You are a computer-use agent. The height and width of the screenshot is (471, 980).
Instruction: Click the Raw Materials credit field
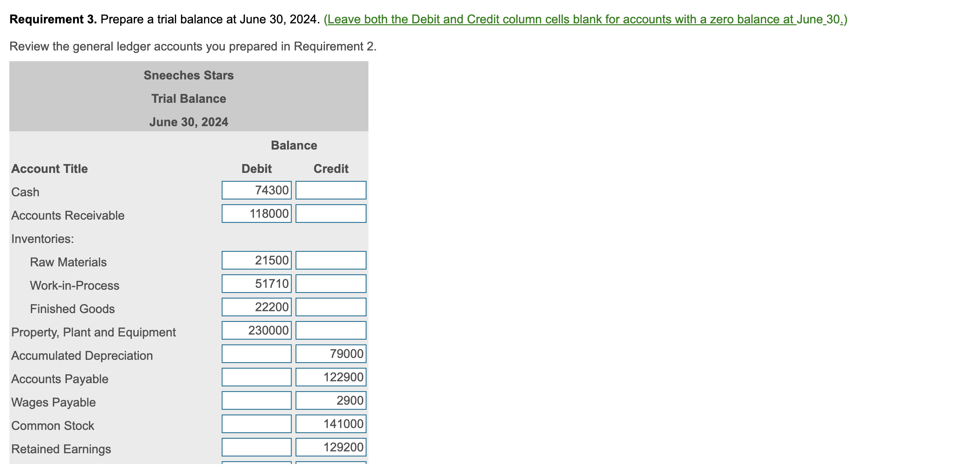coord(331,260)
